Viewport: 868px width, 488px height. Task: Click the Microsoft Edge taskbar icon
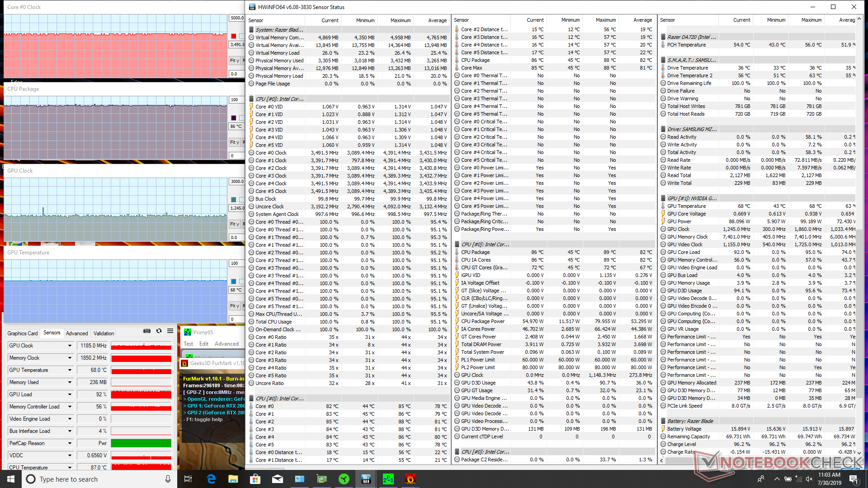tap(211, 479)
